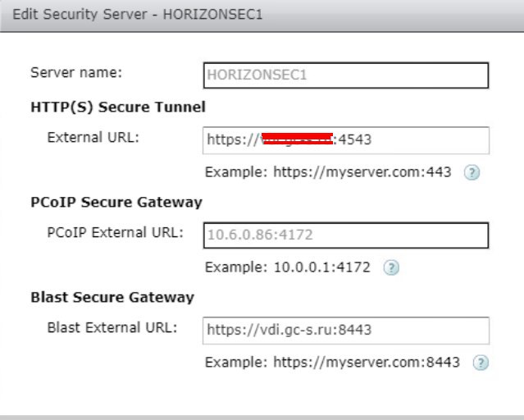Screen dimensions: 524x420
Task: Place cursor at port 4543 in External URL
Action: coord(355,139)
